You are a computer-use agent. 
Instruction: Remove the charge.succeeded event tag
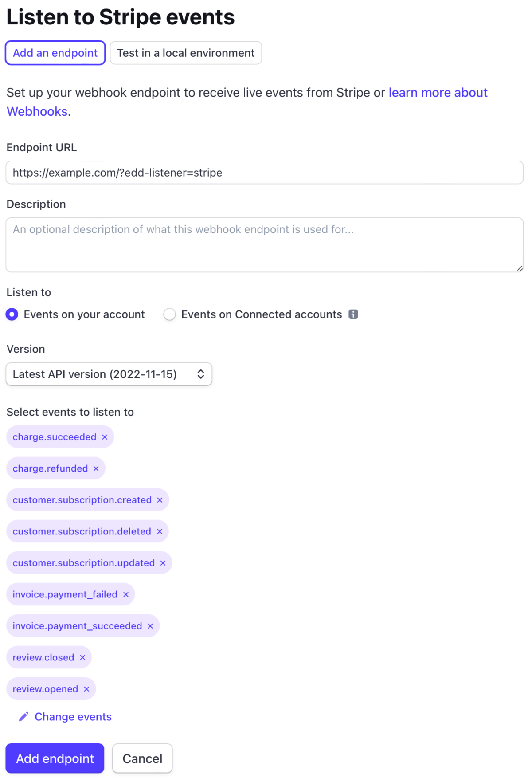[105, 436]
